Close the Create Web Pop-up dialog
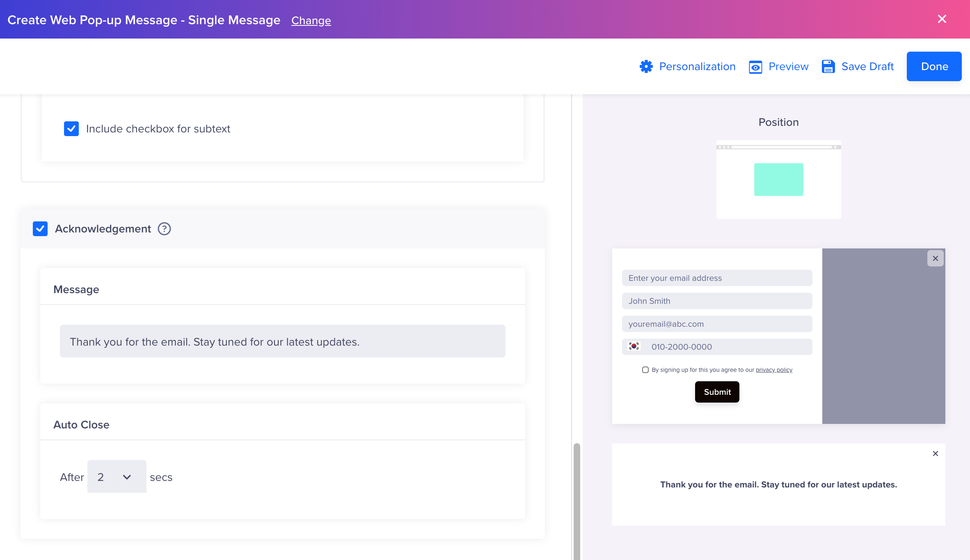970x560 pixels. pyautogui.click(x=942, y=19)
